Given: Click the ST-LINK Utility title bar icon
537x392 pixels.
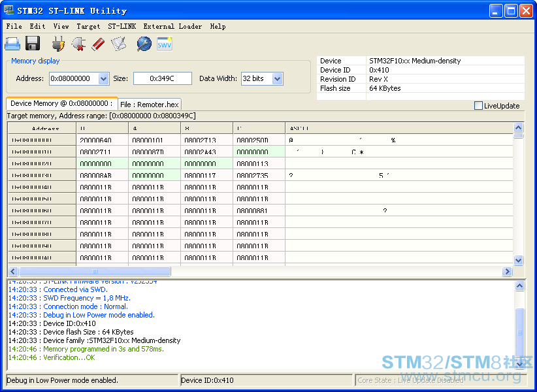Looking at the screenshot, I should coord(8,10).
